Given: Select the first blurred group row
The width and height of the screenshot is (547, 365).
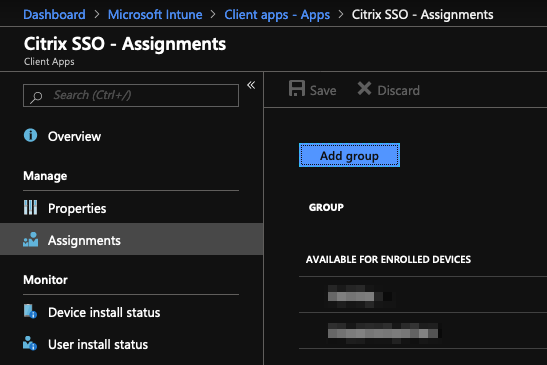Looking at the screenshot, I should click(423, 296).
